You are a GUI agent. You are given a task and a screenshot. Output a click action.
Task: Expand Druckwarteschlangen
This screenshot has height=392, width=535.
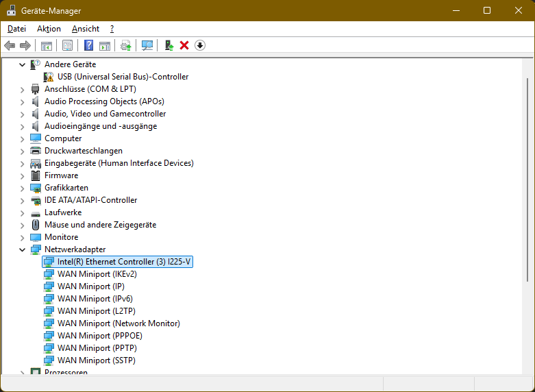point(23,151)
